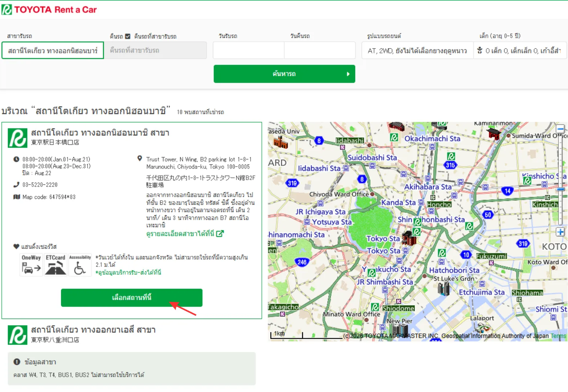Click the Akihabara Sta label on map
The image size is (568, 392).
coord(428,187)
